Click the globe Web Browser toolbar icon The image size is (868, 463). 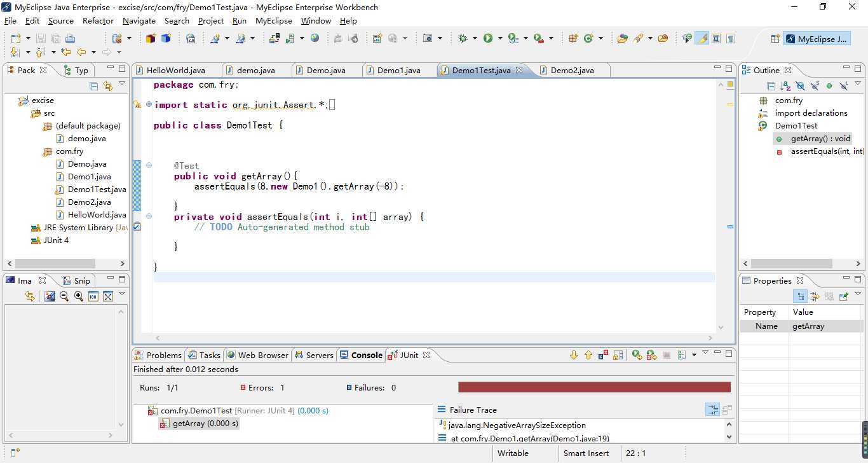[315, 38]
